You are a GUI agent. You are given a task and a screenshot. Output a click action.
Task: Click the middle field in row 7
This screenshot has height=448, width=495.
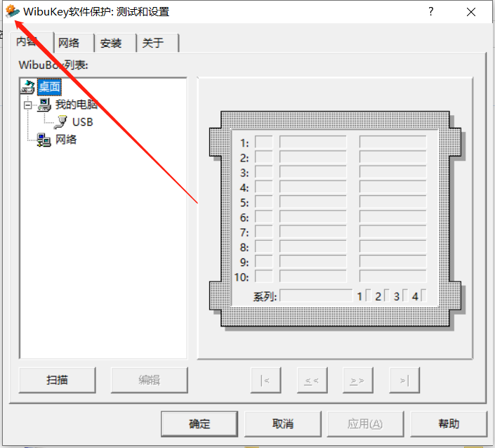coord(313,232)
